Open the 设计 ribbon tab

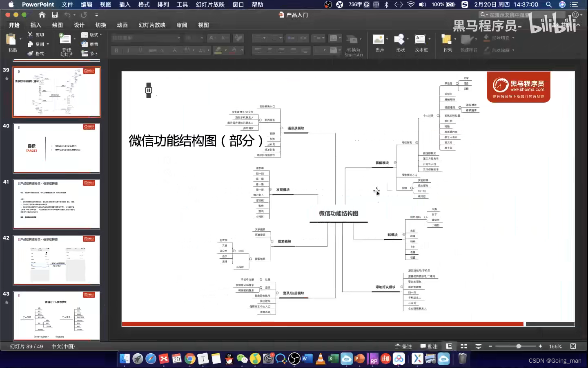point(79,25)
